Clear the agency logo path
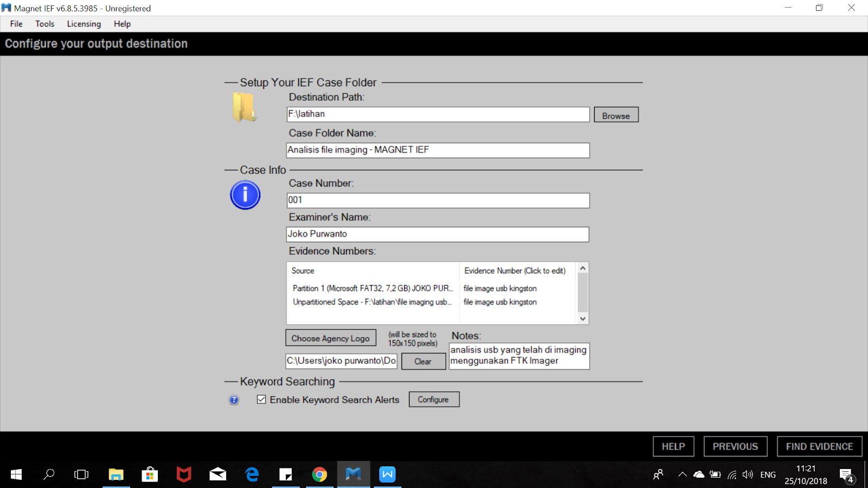 pyautogui.click(x=423, y=361)
